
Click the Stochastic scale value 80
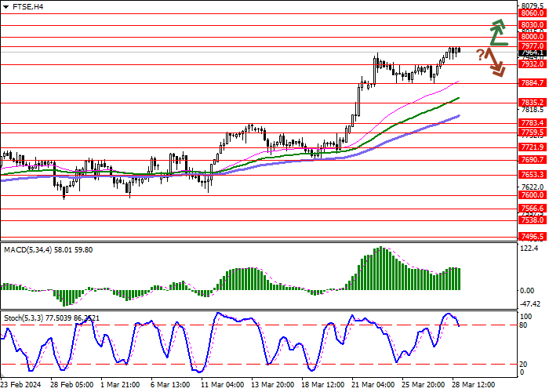(x=523, y=325)
